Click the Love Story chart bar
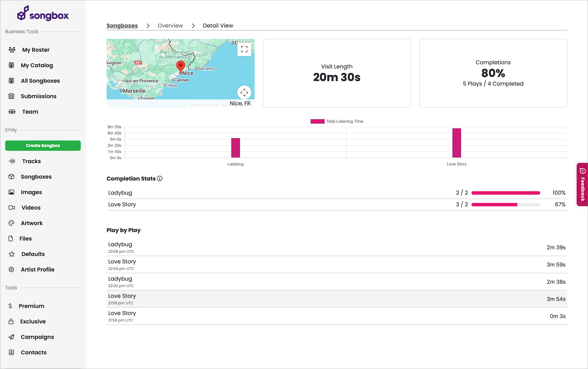 456,143
